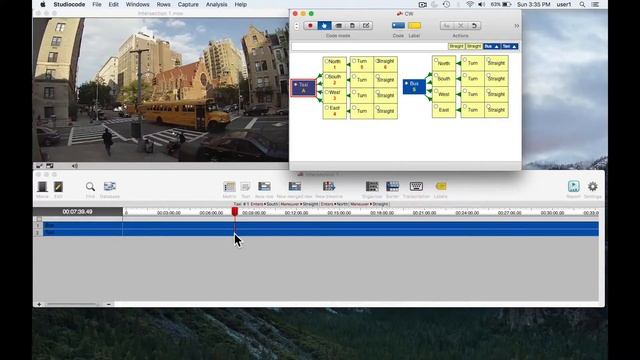The height and width of the screenshot is (360, 640).
Task: Open Spotlight search in menu bar
Action: coord(582,4)
